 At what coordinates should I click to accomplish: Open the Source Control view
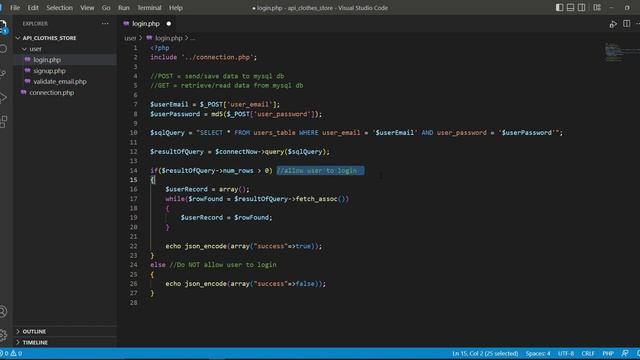(3, 73)
